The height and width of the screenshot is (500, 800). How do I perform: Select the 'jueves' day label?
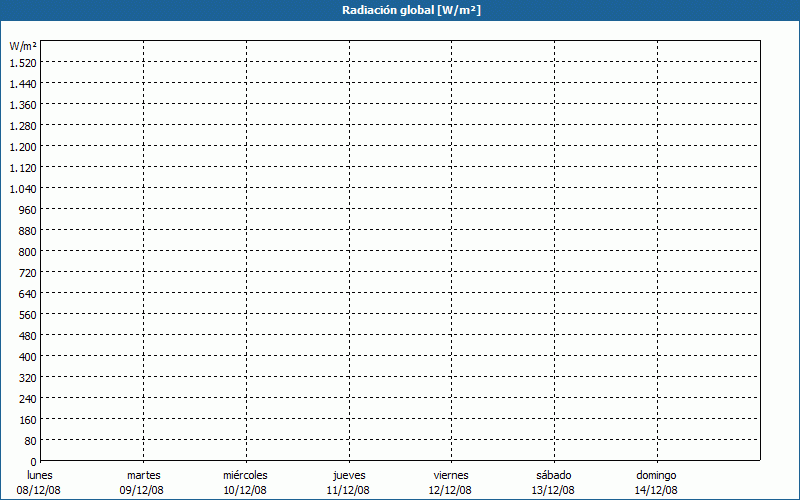coord(348,475)
